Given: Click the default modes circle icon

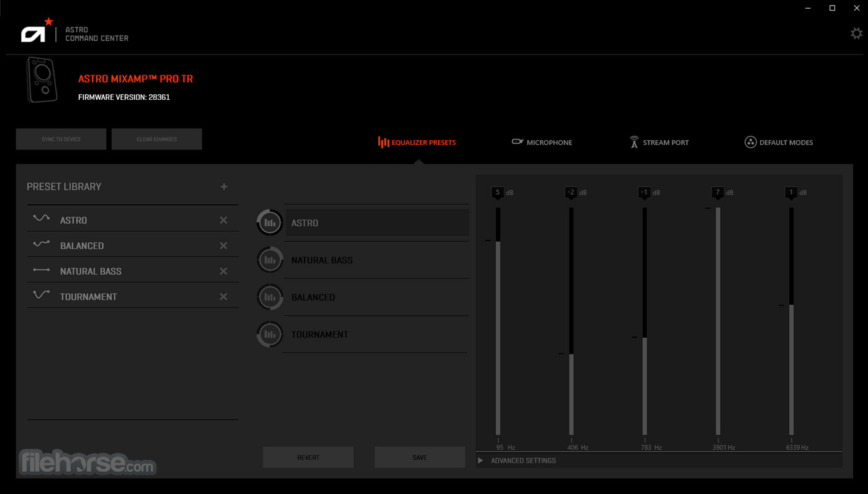Looking at the screenshot, I should coord(751,142).
